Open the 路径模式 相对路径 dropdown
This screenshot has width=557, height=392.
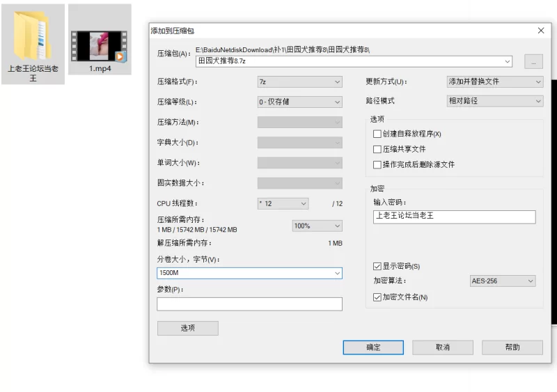point(495,101)
